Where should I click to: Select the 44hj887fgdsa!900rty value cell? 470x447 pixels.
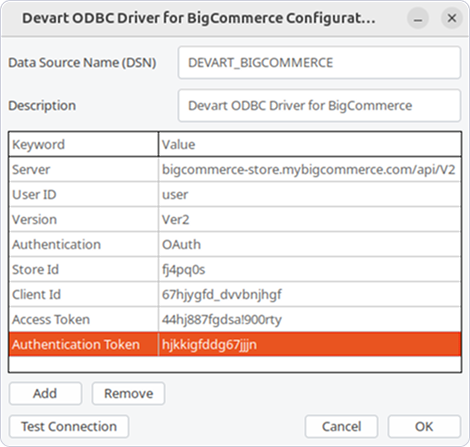click(x=310, y=320)
